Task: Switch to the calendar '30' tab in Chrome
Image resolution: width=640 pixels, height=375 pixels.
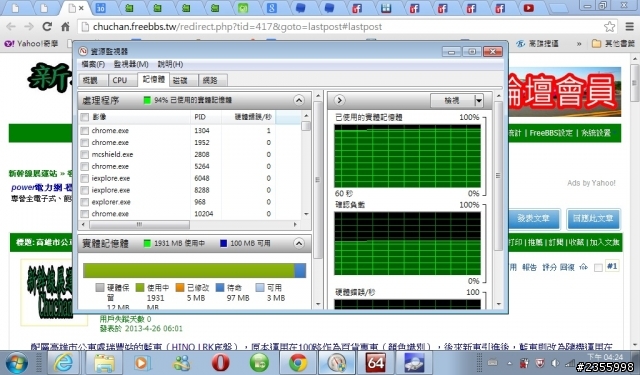Action: (x=100, y=8)
